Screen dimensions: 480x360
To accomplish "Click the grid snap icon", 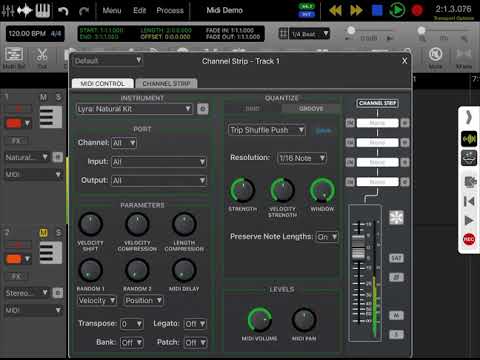I will (x=283, y=34).
